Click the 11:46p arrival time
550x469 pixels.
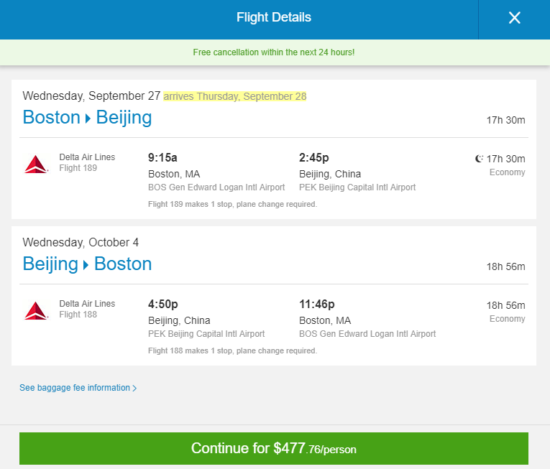(x=317, y=304)
